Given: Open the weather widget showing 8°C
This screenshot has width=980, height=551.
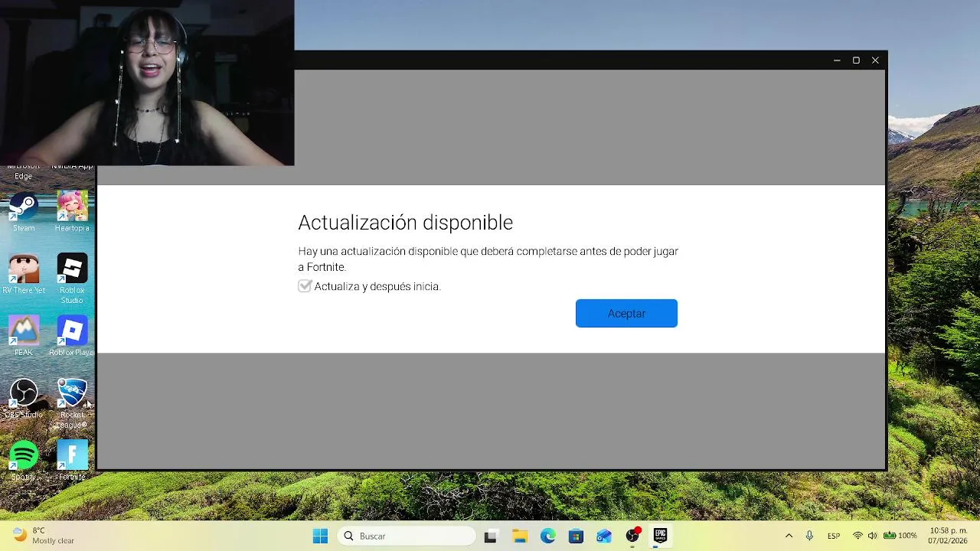Looking at the screenshot, I should click(x=44, y=536).
